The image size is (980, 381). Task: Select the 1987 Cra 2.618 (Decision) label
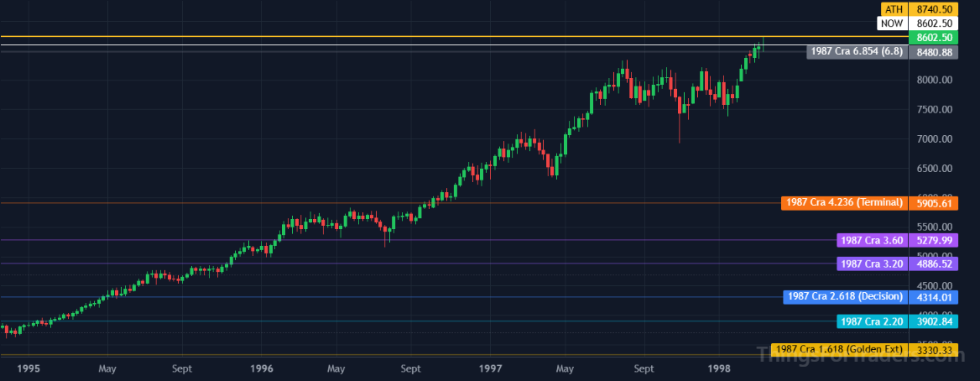pyautogui.click(x=845, y=296)
